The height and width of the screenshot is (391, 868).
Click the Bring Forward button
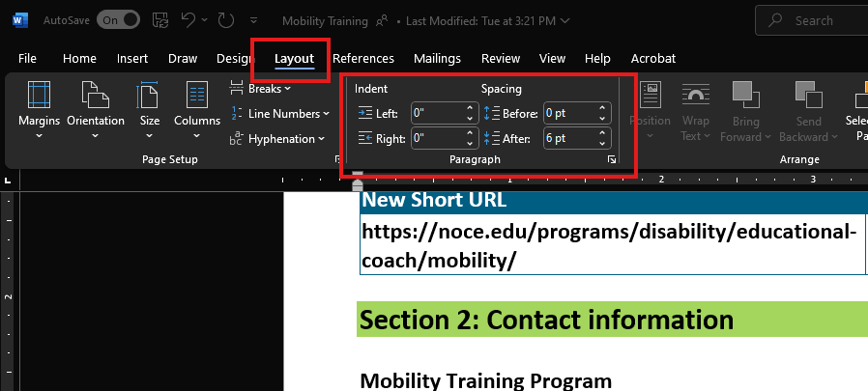click(745, 111)
